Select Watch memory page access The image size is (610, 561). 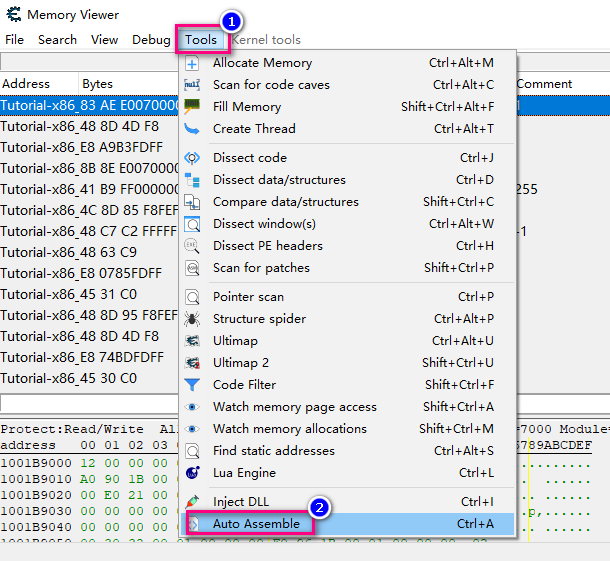347,407
